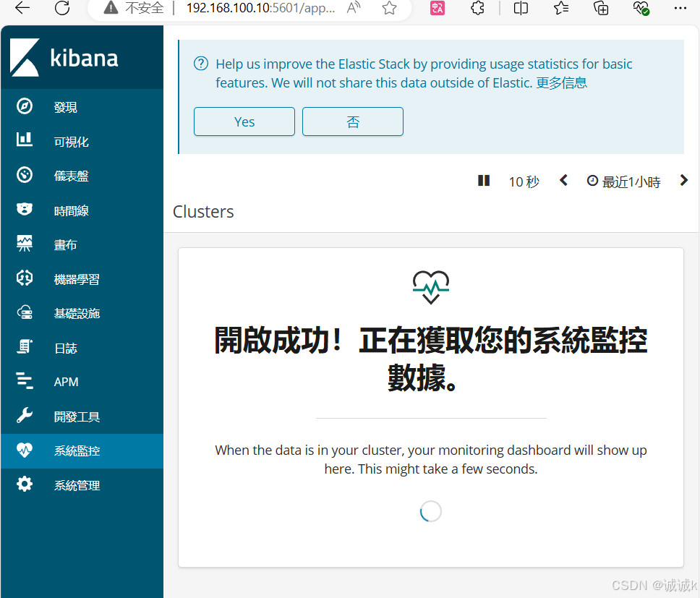Open Discover compass icon in sidebar
Image resolution: width=700 pixels, height=598 pixels.
[x=25, y=106]
